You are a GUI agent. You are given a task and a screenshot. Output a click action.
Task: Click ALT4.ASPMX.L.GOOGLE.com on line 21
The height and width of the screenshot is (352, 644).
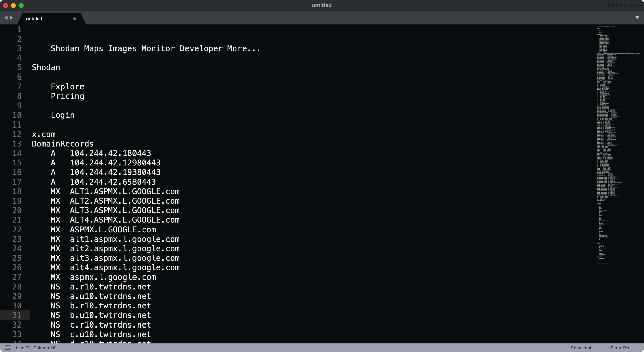pyautogui.click(x=125, y=220)
